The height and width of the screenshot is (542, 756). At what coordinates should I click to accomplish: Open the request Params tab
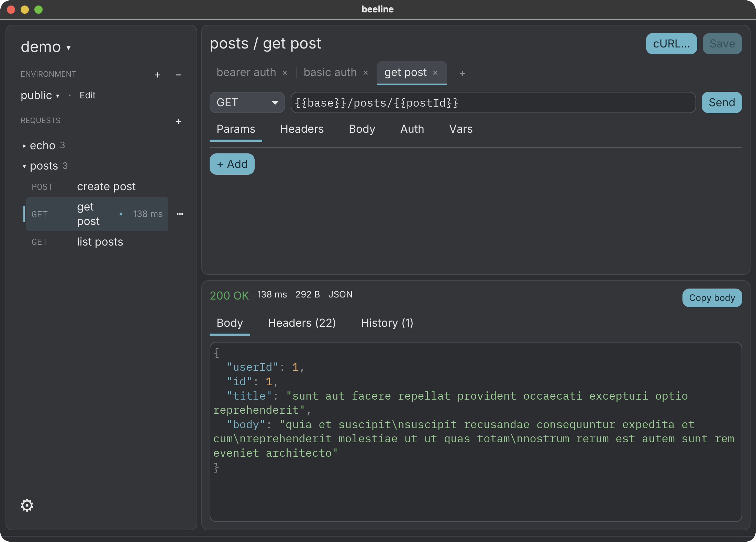[x=236, y=129]
